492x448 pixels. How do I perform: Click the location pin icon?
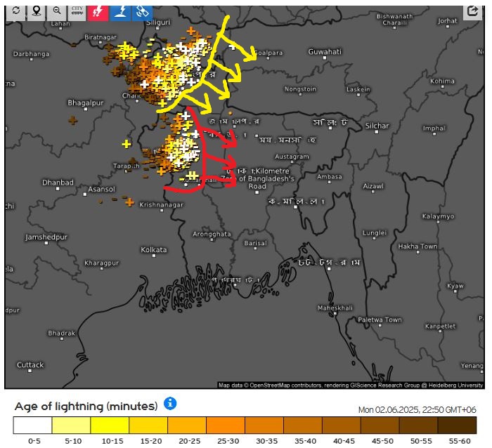tap(36, 11)
